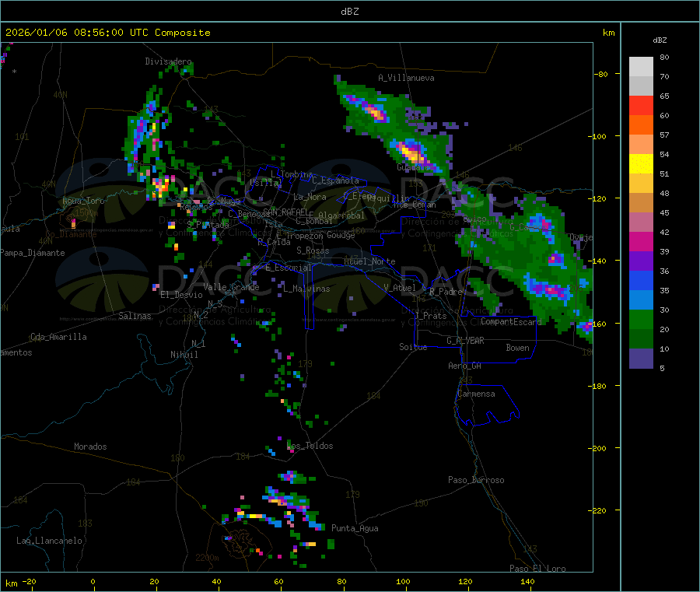Screen dimensions: 700x592
Task: Click the Divisadero location label
Action: click(168, 61)
